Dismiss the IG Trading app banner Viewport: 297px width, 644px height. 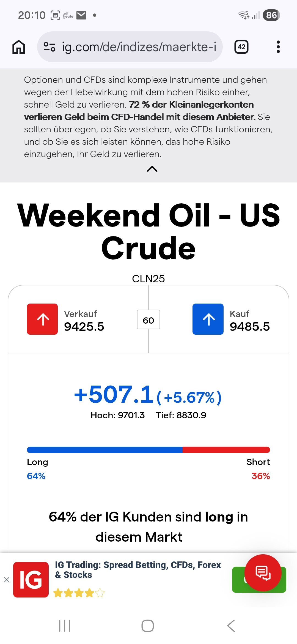click(x=7, y=580)
